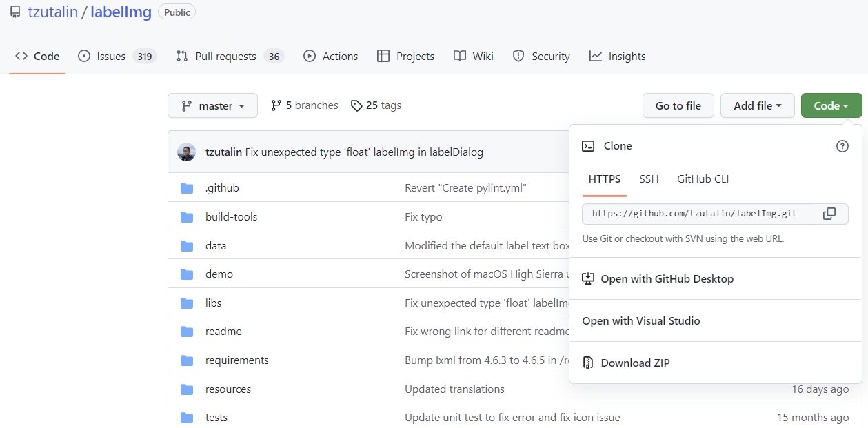The image size is (868, 428).
Task: View the 25 tags link
Action: [x=376, y=105]
